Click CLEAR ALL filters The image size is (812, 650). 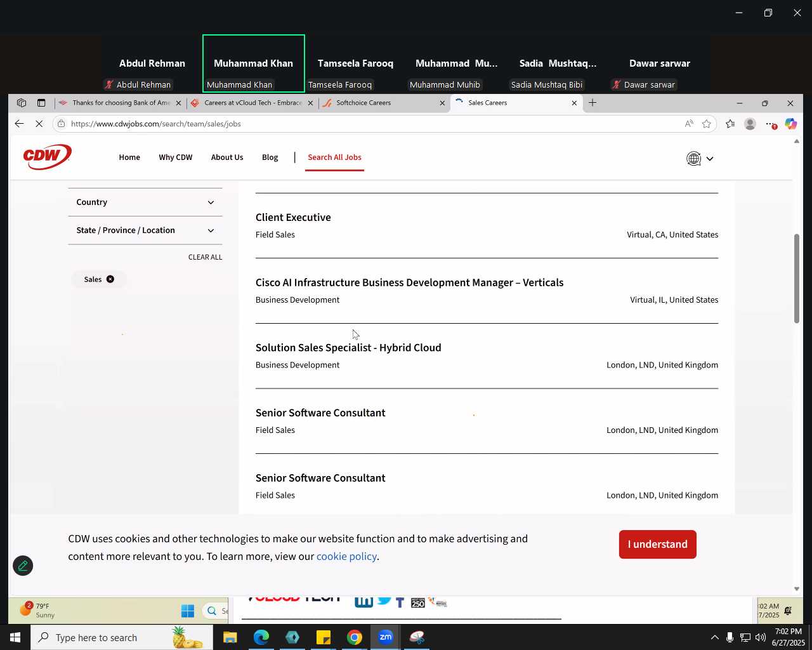(205, 257)
